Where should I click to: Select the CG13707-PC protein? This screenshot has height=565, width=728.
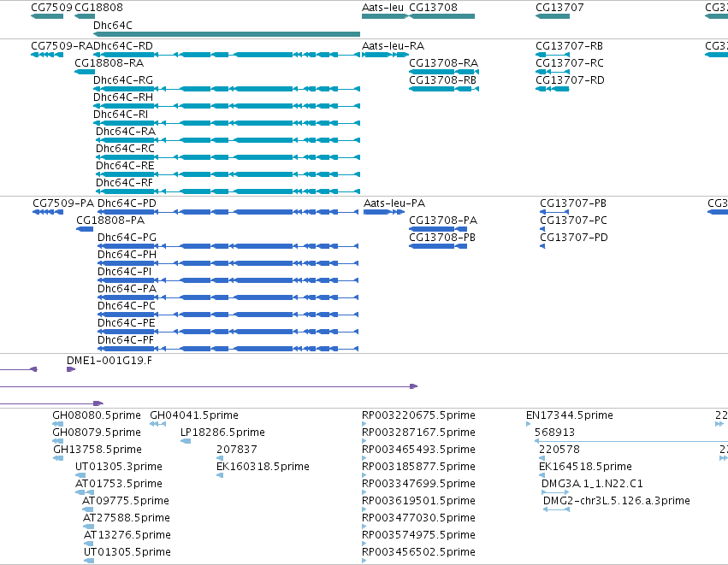(x=542, y=229)
